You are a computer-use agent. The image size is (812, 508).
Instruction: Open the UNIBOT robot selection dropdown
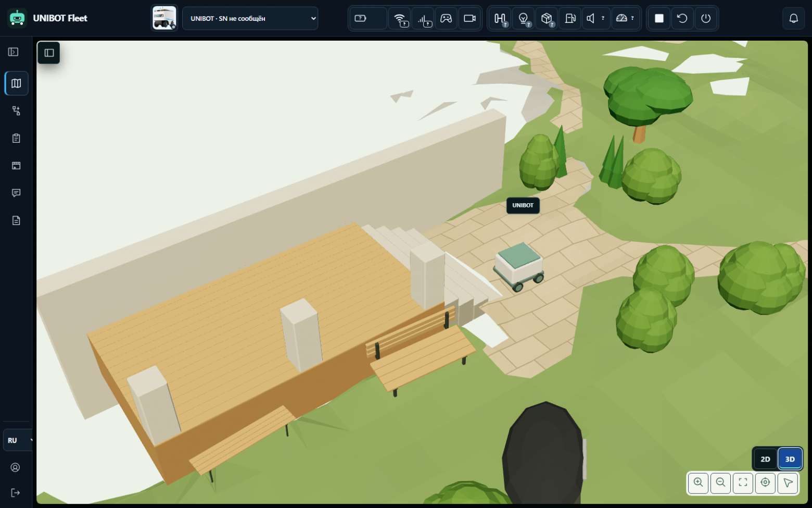(250, 18)
